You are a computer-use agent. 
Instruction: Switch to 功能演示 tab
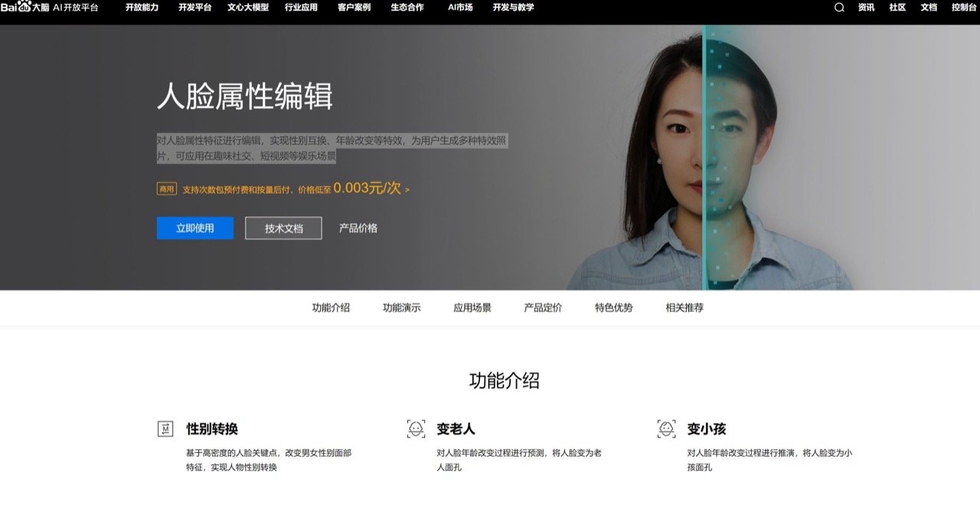pyautogui.click(x=402, y=307)
